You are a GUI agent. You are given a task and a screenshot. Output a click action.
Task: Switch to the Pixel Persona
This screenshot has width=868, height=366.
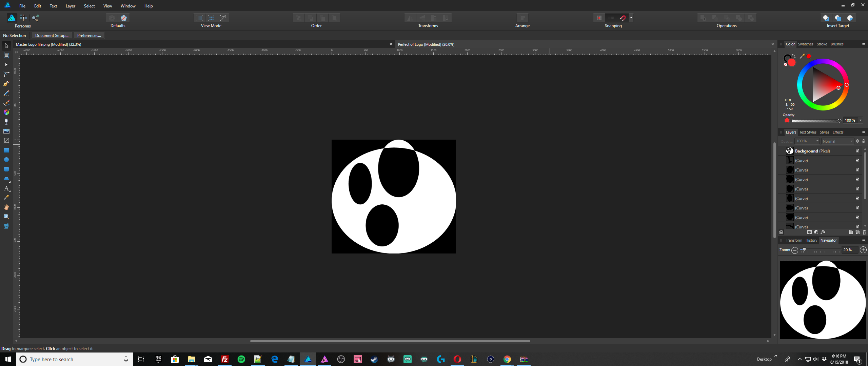[23, 18]
